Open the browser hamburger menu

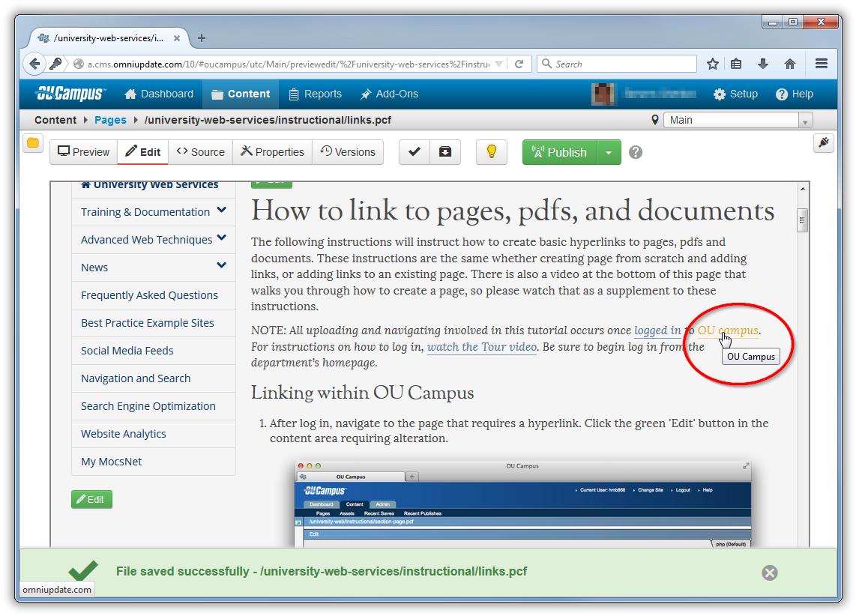tap(821, 64)
